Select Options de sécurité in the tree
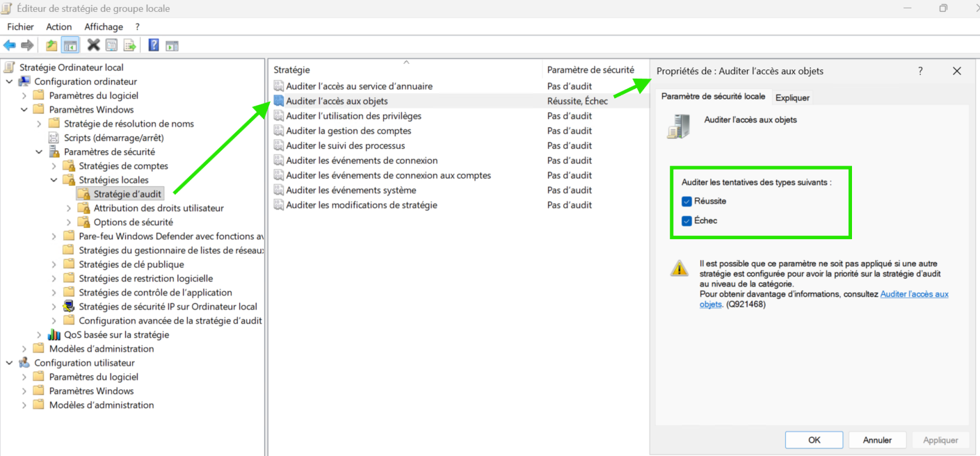This screenshot has height=456, width=980. pos(133,222)
